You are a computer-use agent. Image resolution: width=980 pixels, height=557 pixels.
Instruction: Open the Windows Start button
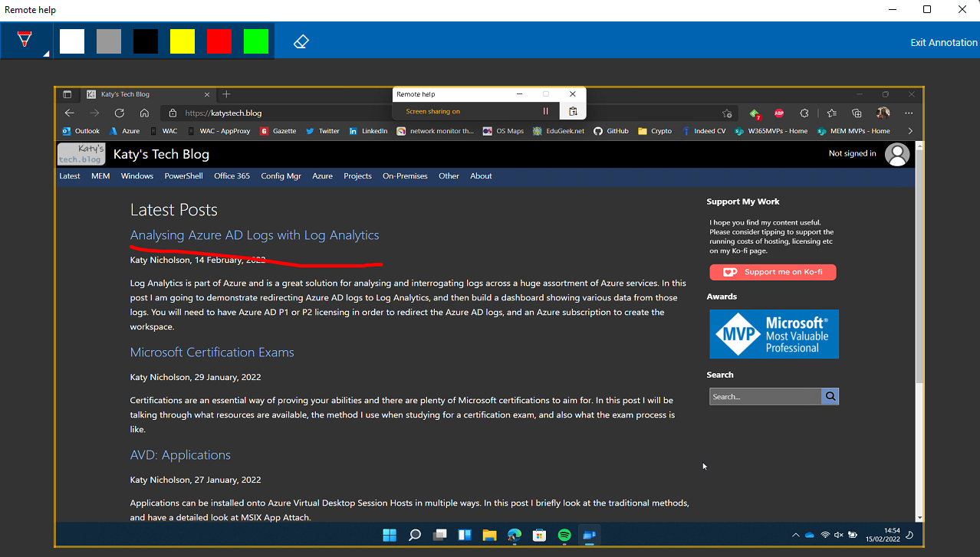pos(390,536)
